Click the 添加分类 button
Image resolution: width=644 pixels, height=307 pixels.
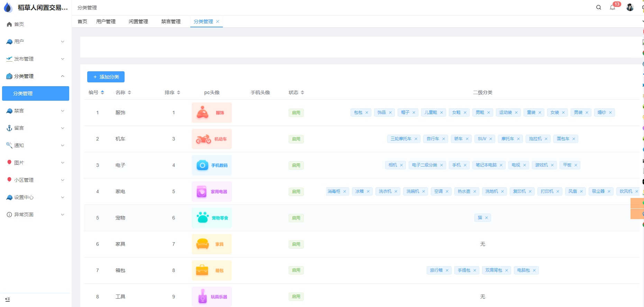point(106,77)
